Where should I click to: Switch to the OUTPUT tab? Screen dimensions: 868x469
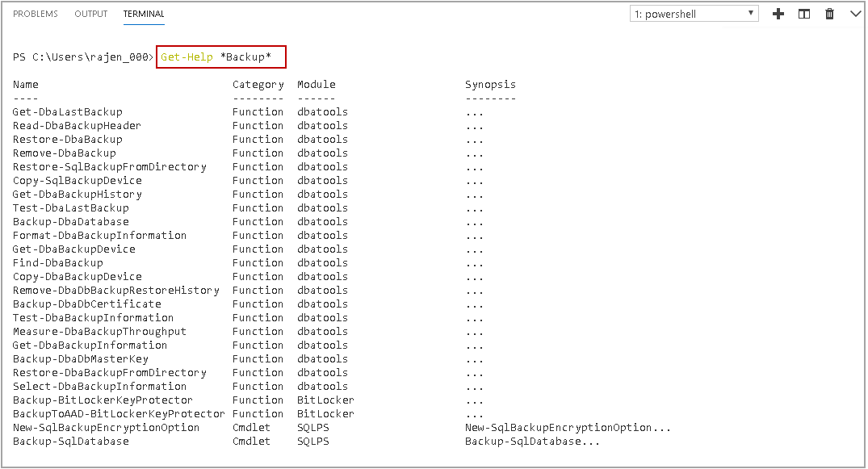[x=90, y=15]
